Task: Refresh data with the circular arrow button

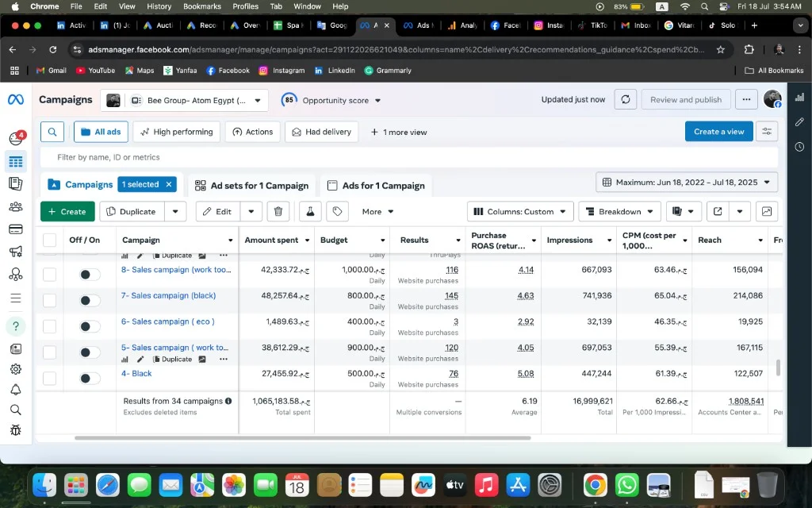Action: coord(625,99)
